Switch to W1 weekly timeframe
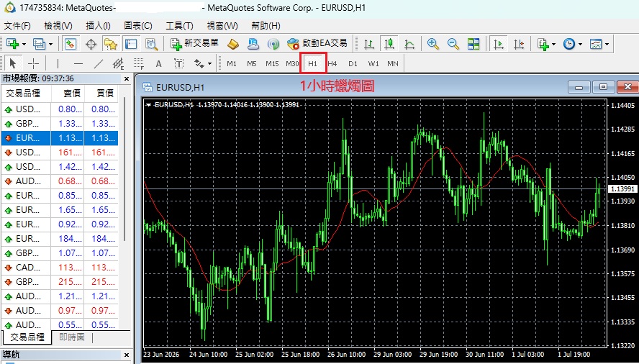Image resolution: width=639 pixels, height=364 pixels. (373, 63)
